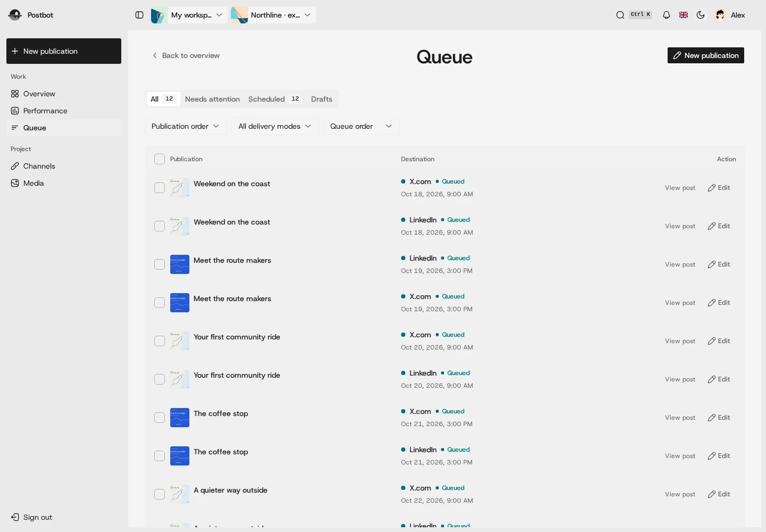This screenshot has height=532, width=766.
Task: Go Back to overview
Action: [x=186, y=55]
